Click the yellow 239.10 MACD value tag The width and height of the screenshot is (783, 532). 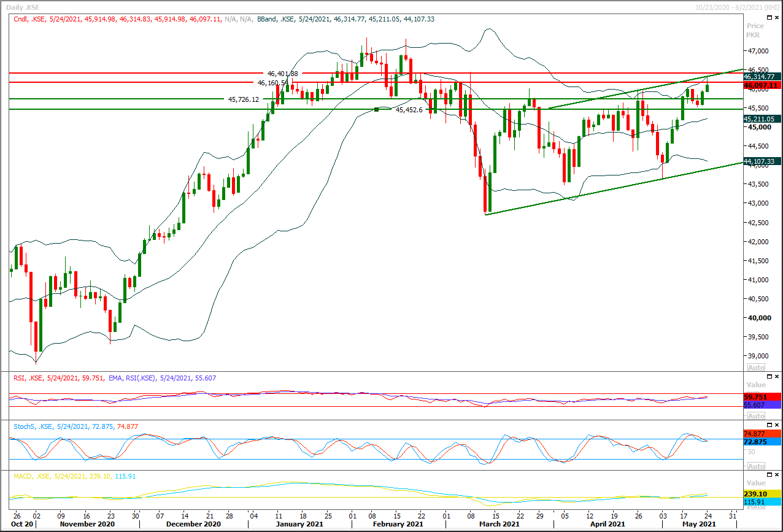(x=762, y=493)
